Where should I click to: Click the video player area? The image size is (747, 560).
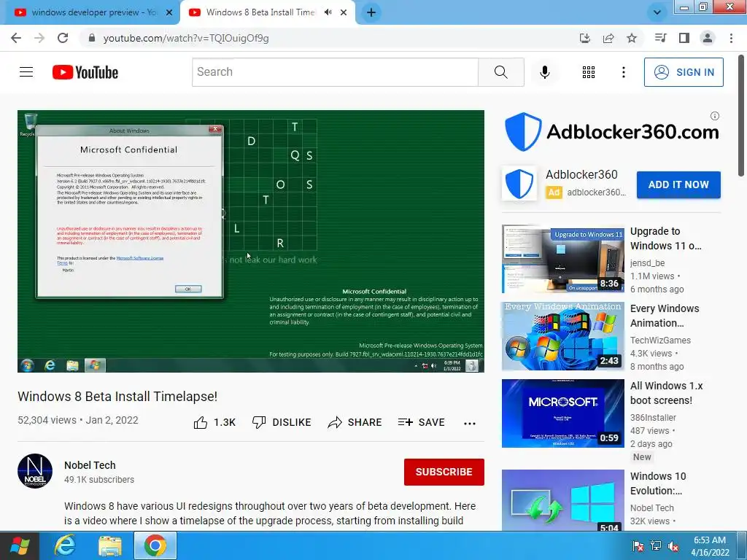[251, 241]
